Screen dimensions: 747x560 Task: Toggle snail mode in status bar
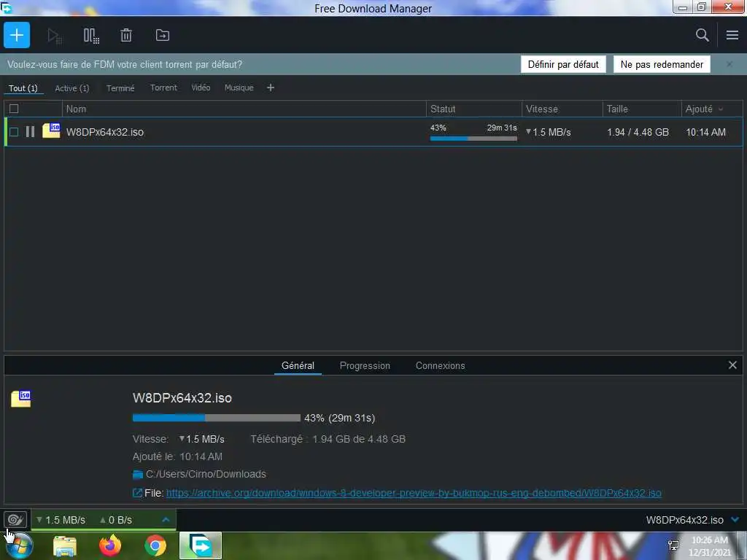point(15,519)
